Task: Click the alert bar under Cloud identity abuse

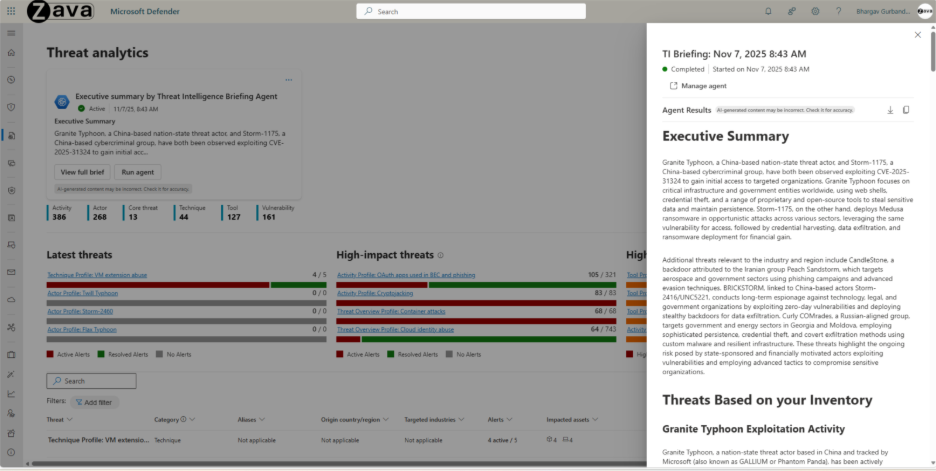Action: (x=476, y=339)
